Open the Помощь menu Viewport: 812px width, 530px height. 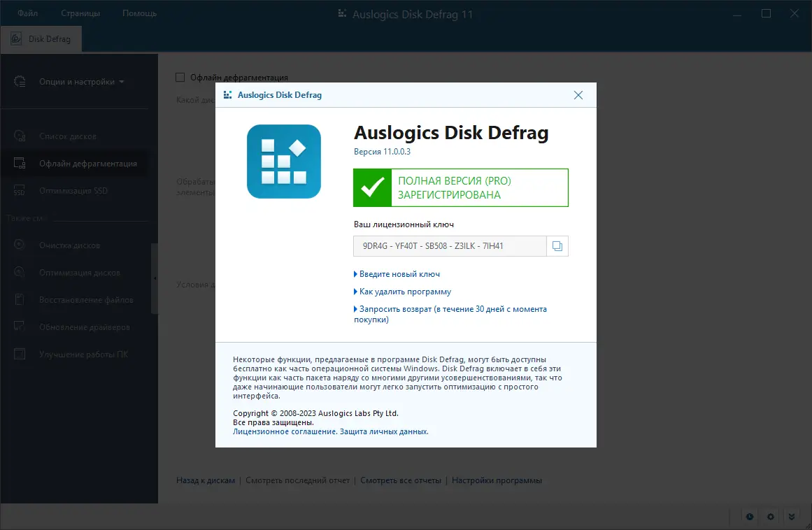139,13
